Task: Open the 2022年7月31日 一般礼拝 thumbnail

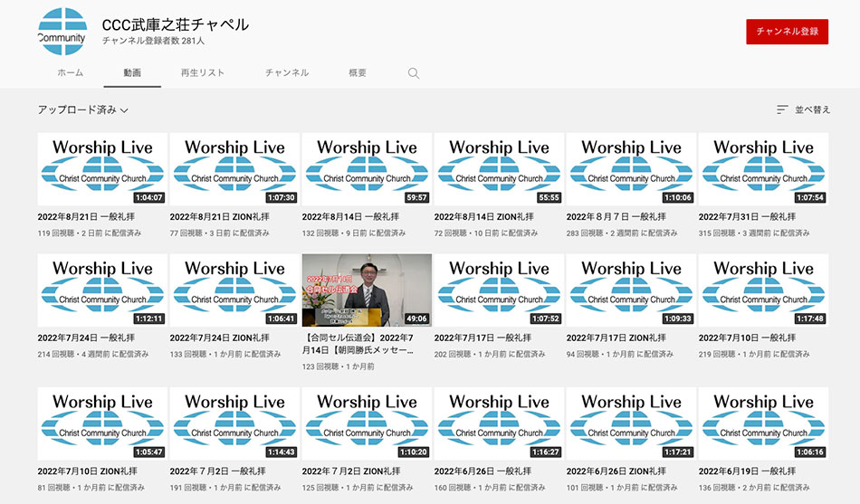Action: [x=763, y=169]
